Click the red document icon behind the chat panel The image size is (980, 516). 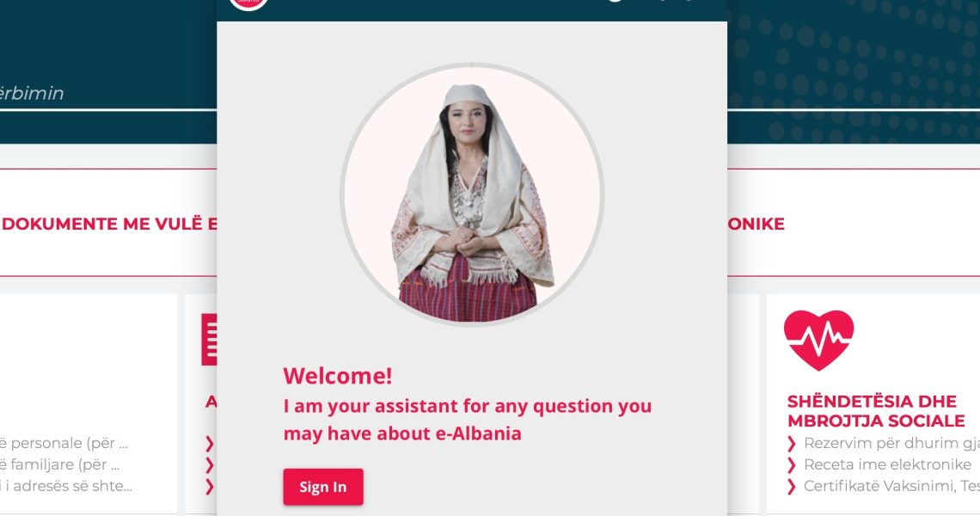[210, 340]
